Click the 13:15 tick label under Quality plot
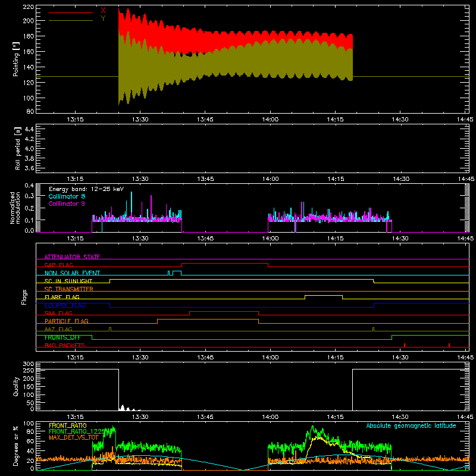Screen dimensions: 476x476 tap(75, 417)
